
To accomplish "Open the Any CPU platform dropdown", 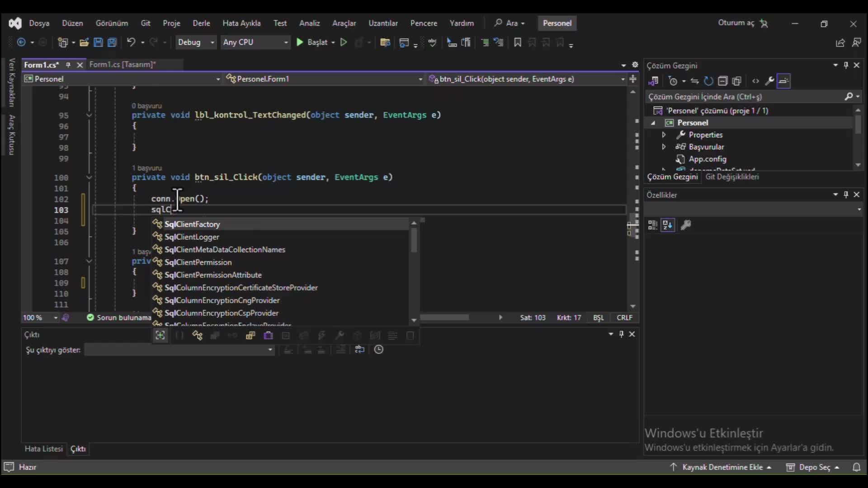I will [255, 42].
